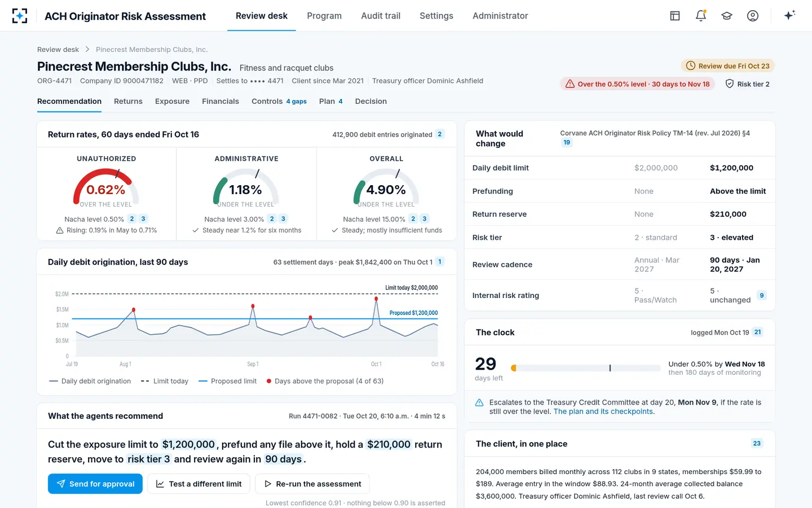Viewport: 812px width, 508px height.
Task: Click the graduation cap help icon
Action: coord(727,16)
